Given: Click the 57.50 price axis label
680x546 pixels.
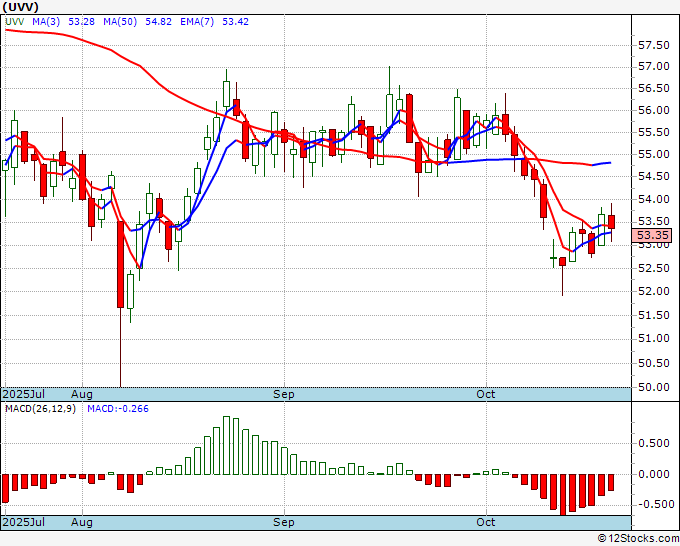Looking at the screenshot, I should pos(654,46).
